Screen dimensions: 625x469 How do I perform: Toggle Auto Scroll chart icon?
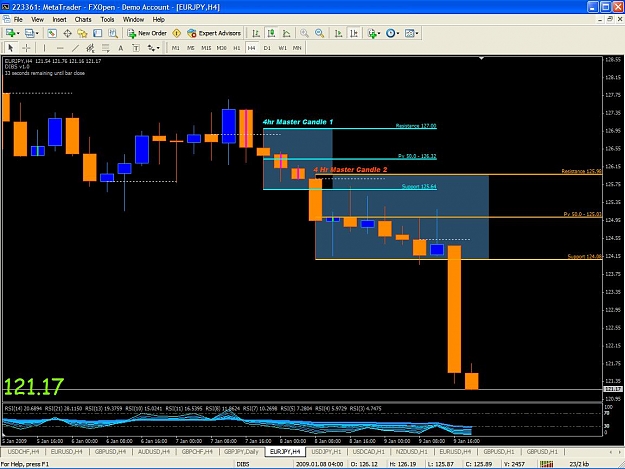[x=338, y=33]
